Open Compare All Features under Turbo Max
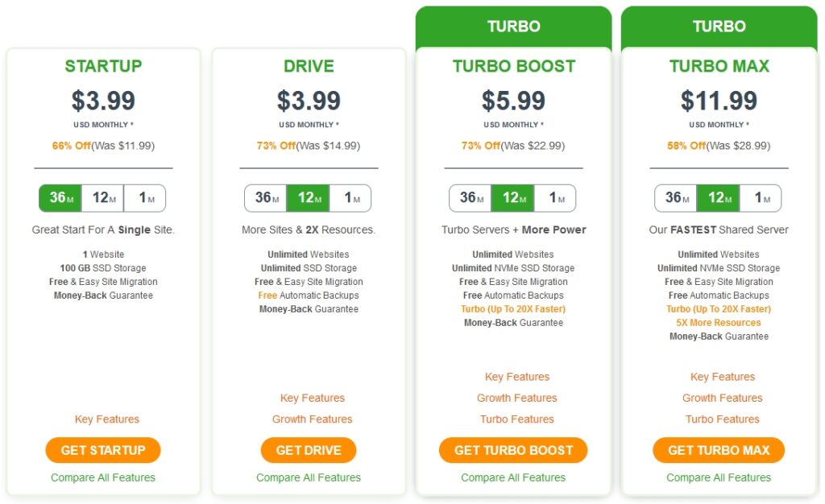Screen dimensions: 825x504 click(x=719, y=477)
